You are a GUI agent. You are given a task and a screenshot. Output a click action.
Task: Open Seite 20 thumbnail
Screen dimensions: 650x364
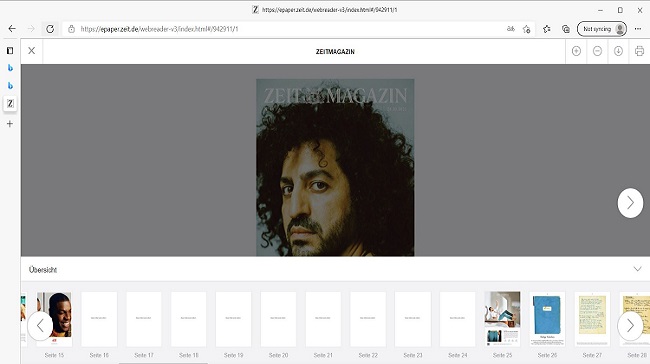click(278, 319)
